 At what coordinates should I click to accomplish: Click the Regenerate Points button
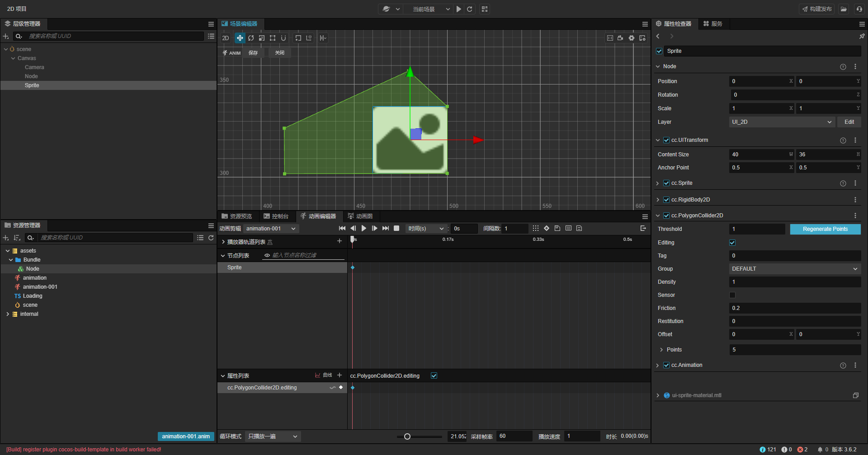[825, 229]
